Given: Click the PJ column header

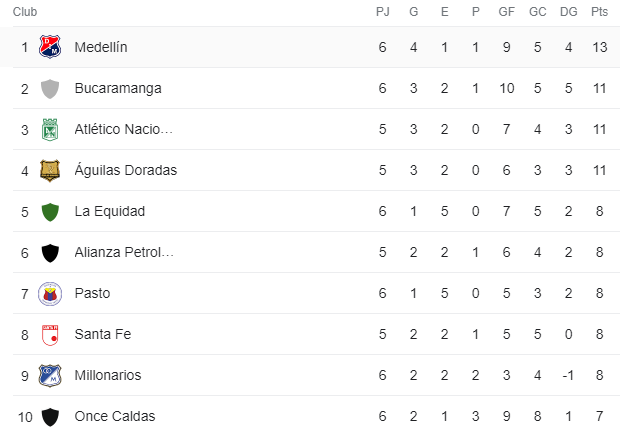Looking at the screenshot, I should pos(382,12).
